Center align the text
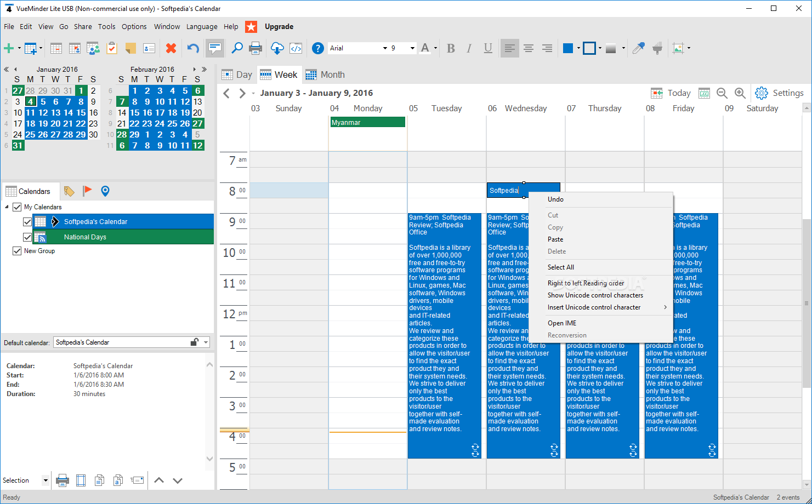The image size is (812, 504). (x=529, y=48)
